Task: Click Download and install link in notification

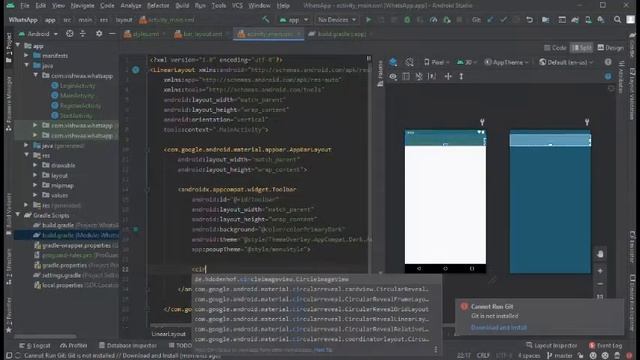Action: pyautogui.click(x=499, y=327)
